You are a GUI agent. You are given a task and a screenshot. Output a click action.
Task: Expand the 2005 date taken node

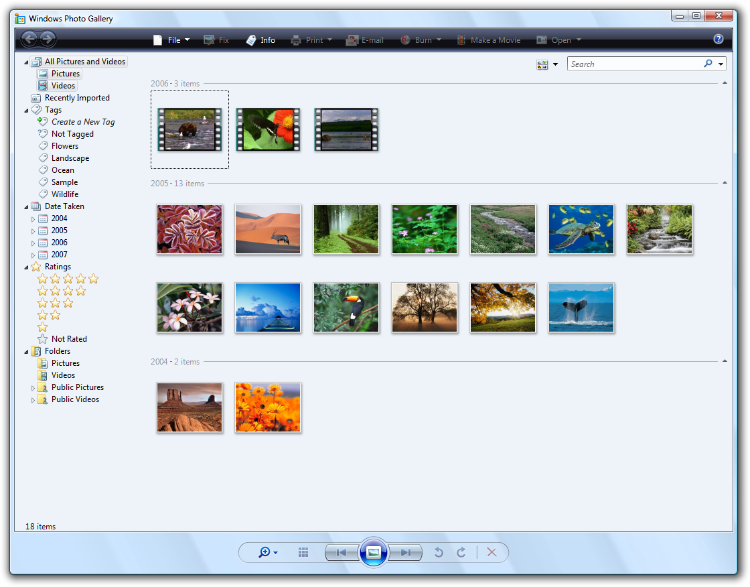33,230
